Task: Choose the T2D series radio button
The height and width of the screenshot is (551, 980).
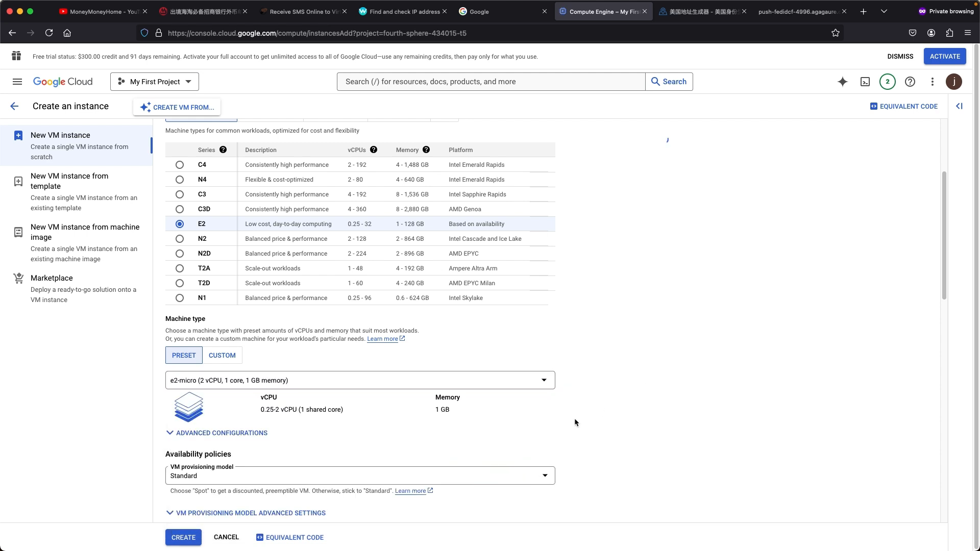Action: 180,283
